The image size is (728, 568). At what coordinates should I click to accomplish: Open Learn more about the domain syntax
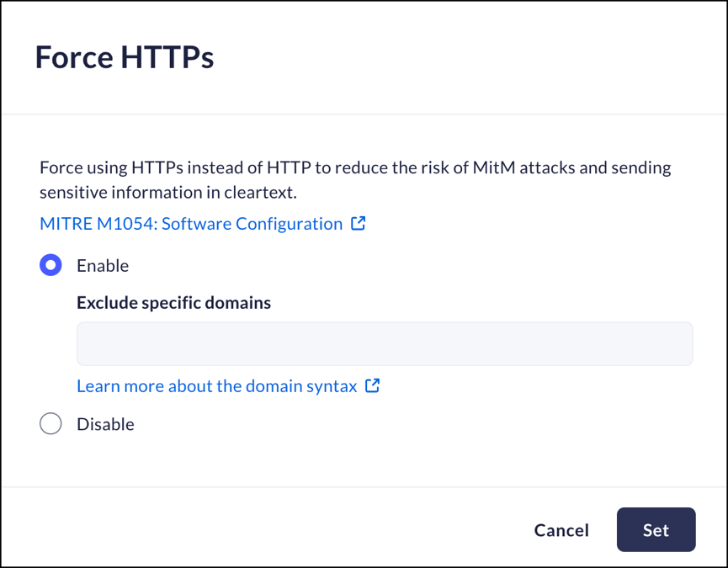(x=216, y=386)
